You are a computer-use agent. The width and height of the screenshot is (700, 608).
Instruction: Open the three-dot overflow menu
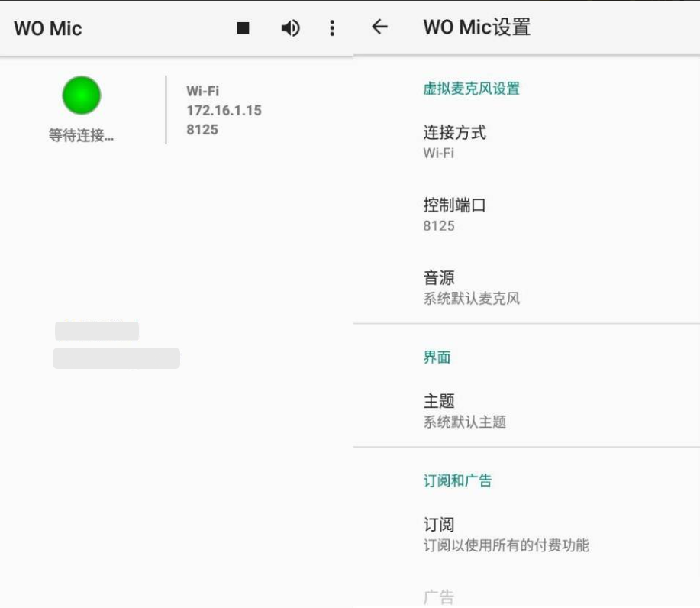(331, 28)
